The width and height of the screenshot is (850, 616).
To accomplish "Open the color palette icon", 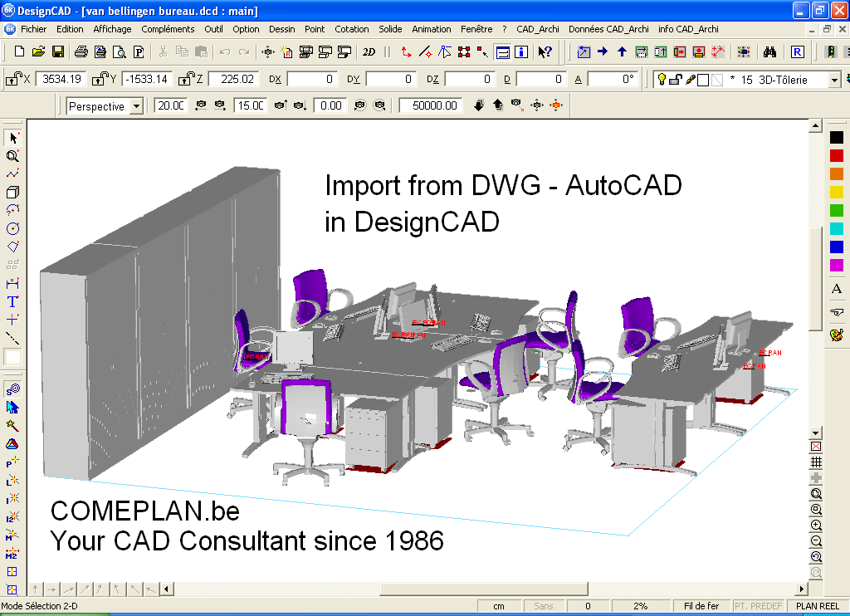I will click(x=837, y=335).
